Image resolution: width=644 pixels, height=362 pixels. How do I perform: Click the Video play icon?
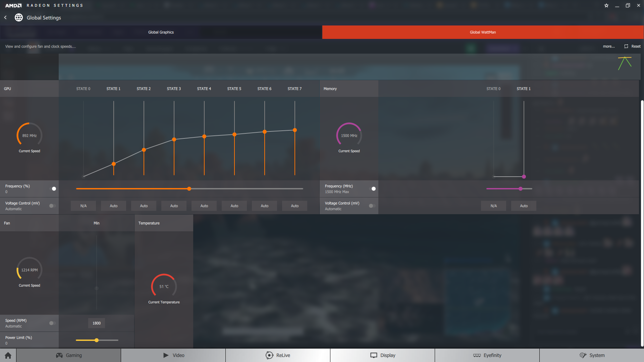point(166,355)
